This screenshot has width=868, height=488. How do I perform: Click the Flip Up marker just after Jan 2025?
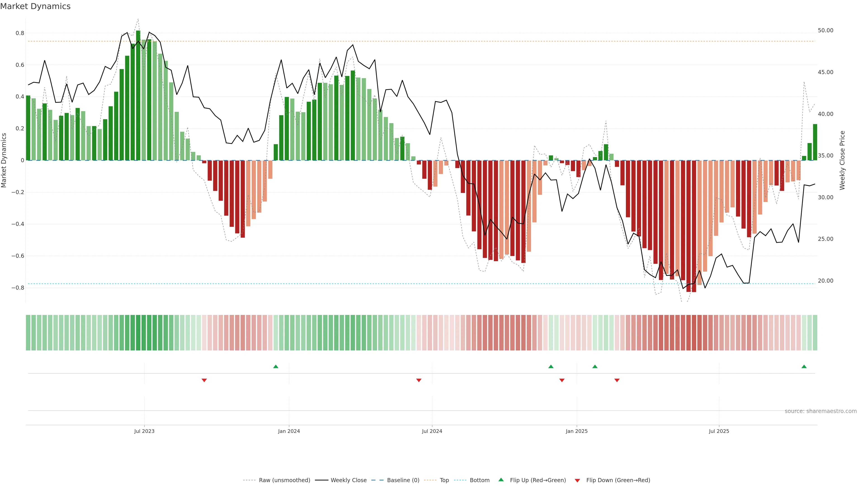pyautogui.click(x=595, y=366)
